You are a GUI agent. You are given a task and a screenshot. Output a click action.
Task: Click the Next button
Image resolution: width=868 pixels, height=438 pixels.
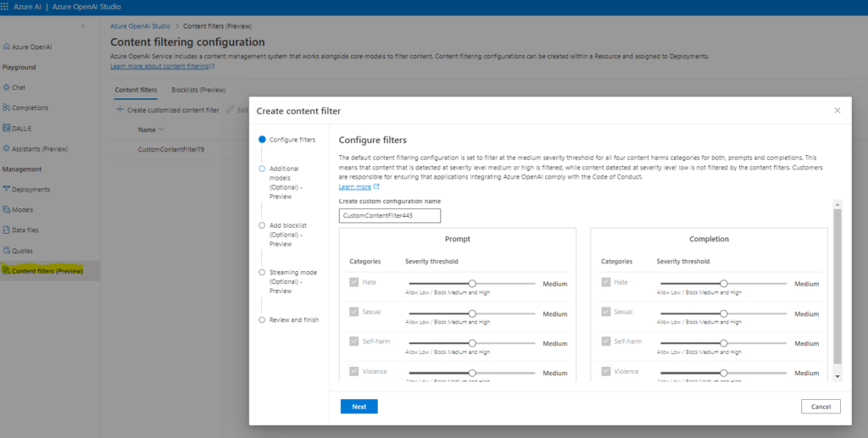coord(359,407)
